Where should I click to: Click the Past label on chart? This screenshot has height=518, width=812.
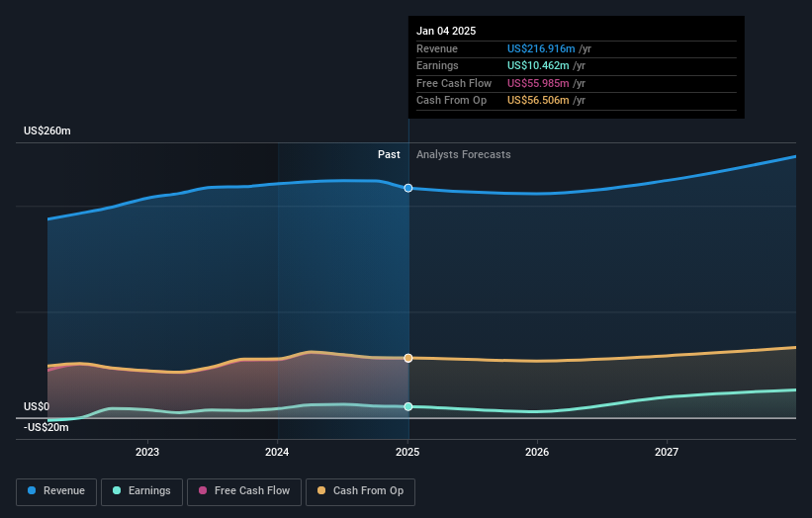[x=389, y=154]
